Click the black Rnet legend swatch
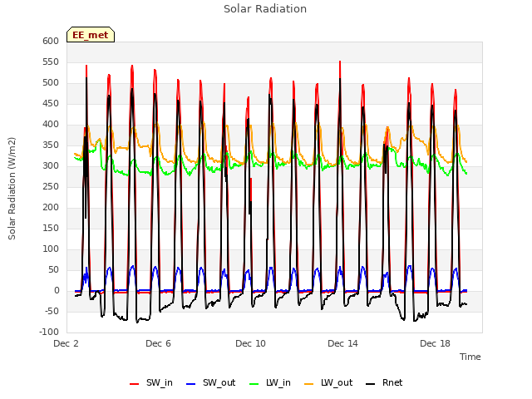532x399 pixels. point(371,384)
